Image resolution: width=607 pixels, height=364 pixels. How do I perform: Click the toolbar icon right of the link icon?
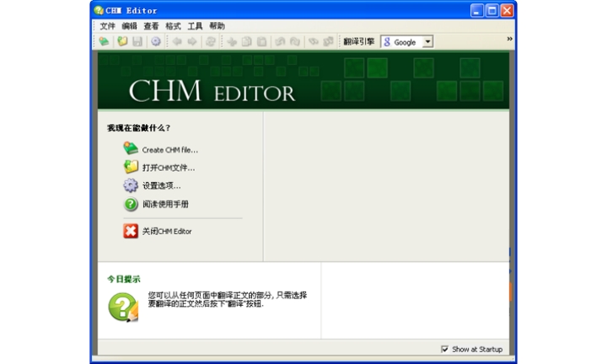pos(328,41)
